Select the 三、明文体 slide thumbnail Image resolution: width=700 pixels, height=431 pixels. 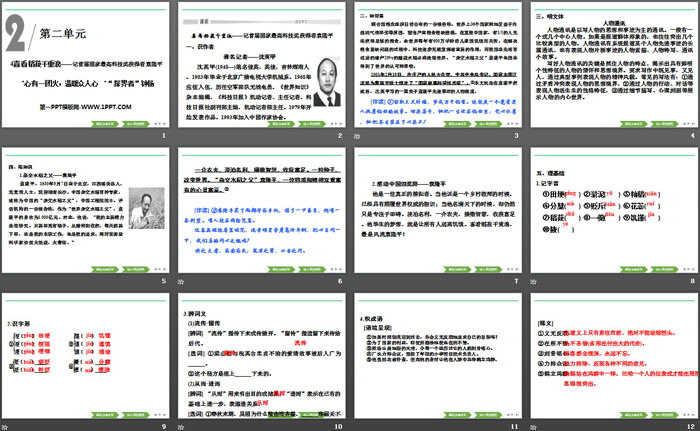[611, 62]
